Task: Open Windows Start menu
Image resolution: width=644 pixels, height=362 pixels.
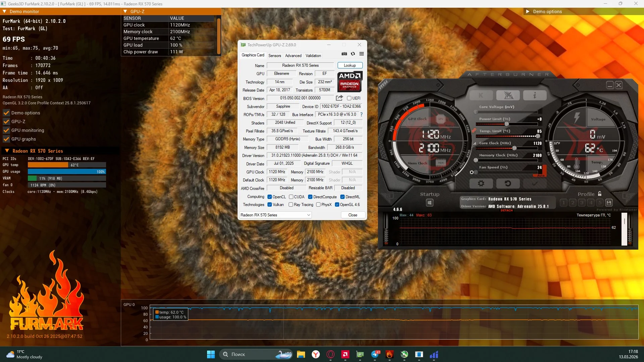Action: (211, 354)
